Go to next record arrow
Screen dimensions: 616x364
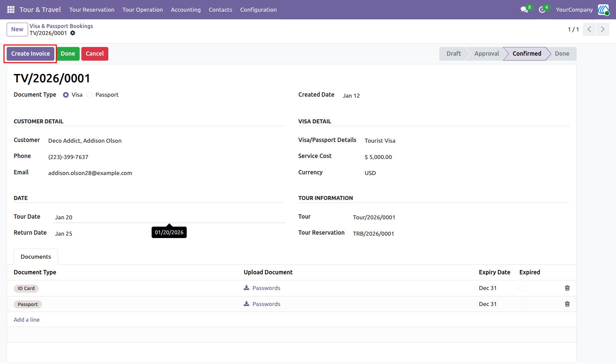coord(603,29)
